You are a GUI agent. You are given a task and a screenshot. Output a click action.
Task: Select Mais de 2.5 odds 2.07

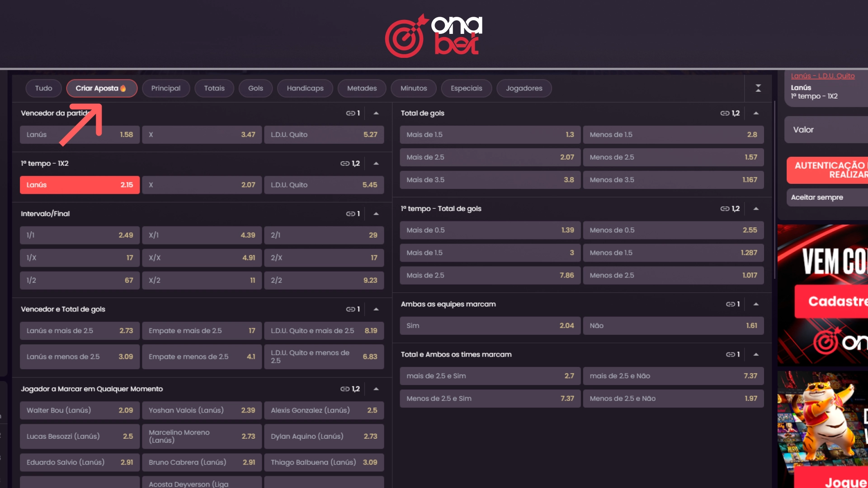point(490,157)
